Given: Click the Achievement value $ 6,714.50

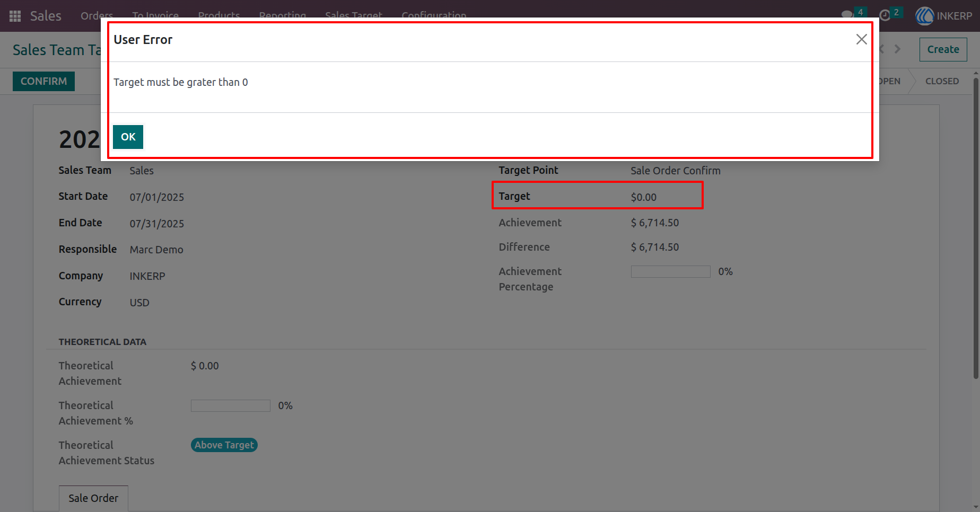Looking at the screenshot, I should (x=655, y=223).
